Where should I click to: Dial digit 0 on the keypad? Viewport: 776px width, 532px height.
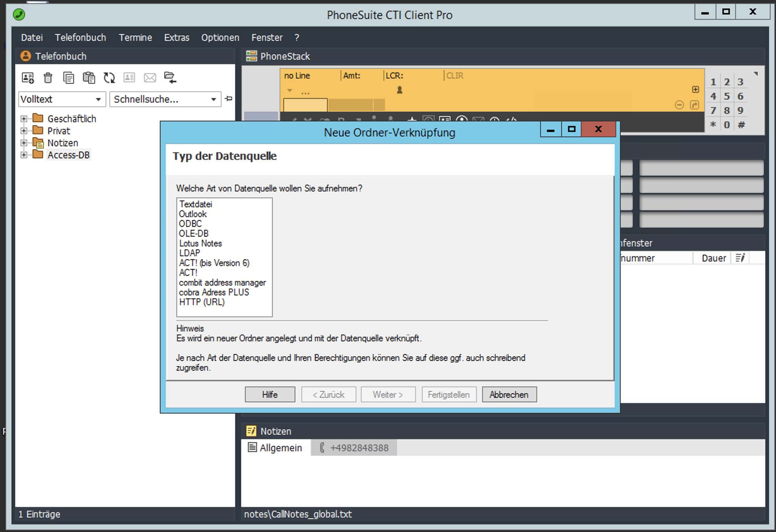(727, 125)
